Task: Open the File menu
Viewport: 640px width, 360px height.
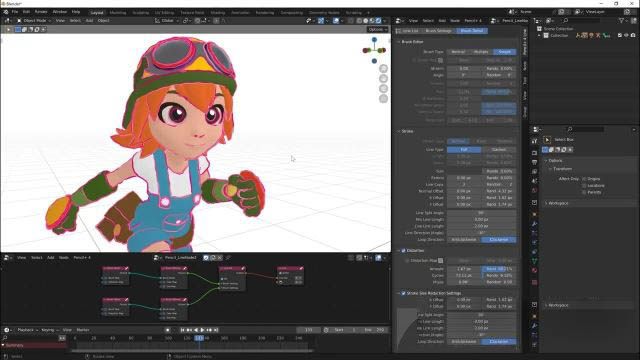Action: [x=15, y=12]
